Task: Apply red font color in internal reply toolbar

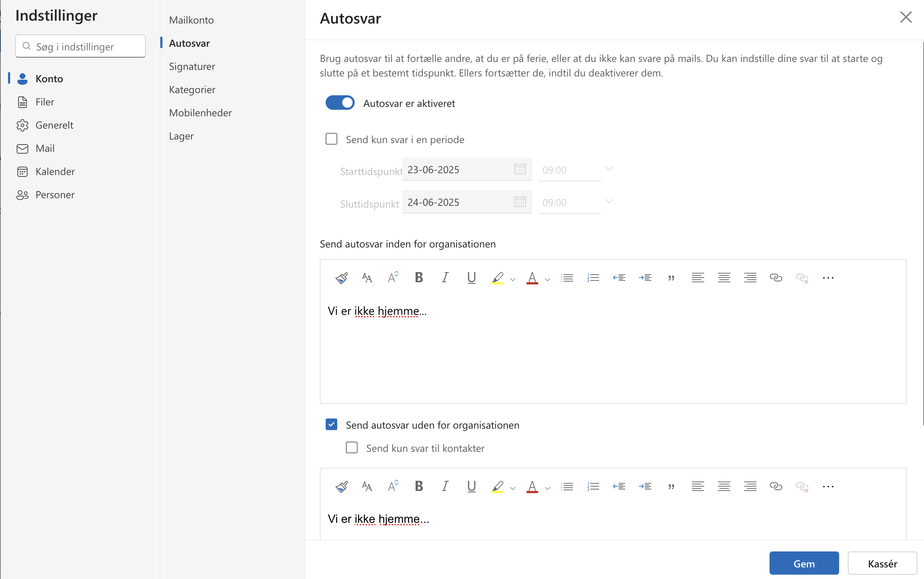Action: tap(532, 278)
